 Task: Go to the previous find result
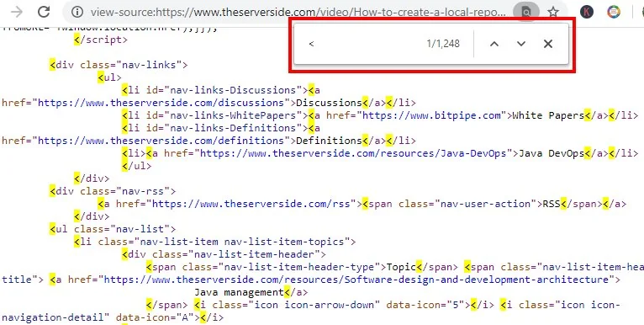(x=494, y=44)
